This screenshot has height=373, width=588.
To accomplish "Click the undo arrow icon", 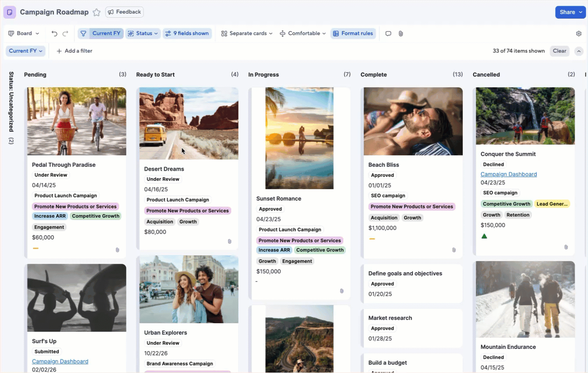I will tap(54, 33).
